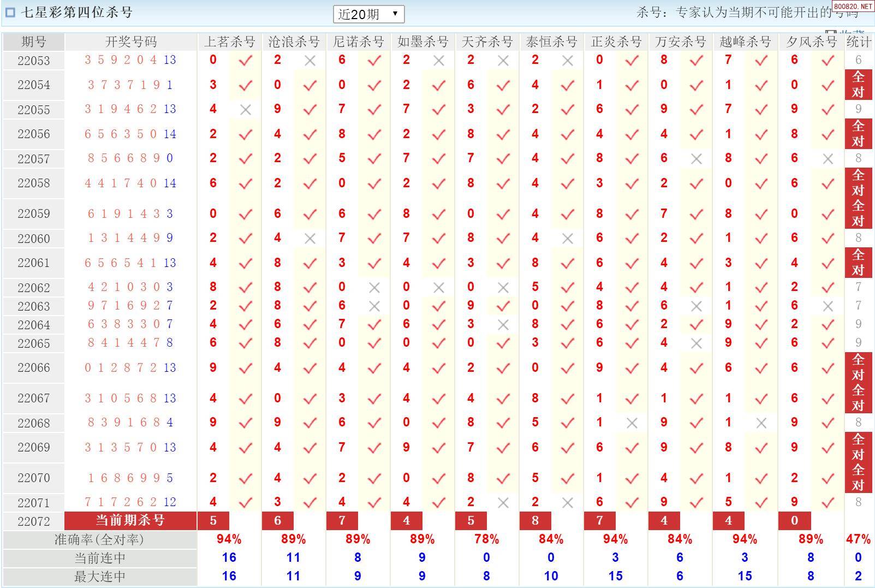Click period number 22072

pyautogui.click(x=34, y=521)
